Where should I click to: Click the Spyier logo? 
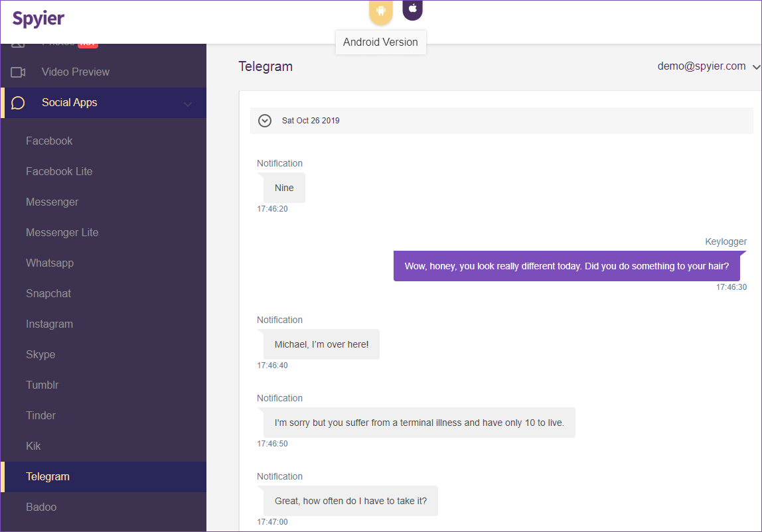tap(37, 18)
